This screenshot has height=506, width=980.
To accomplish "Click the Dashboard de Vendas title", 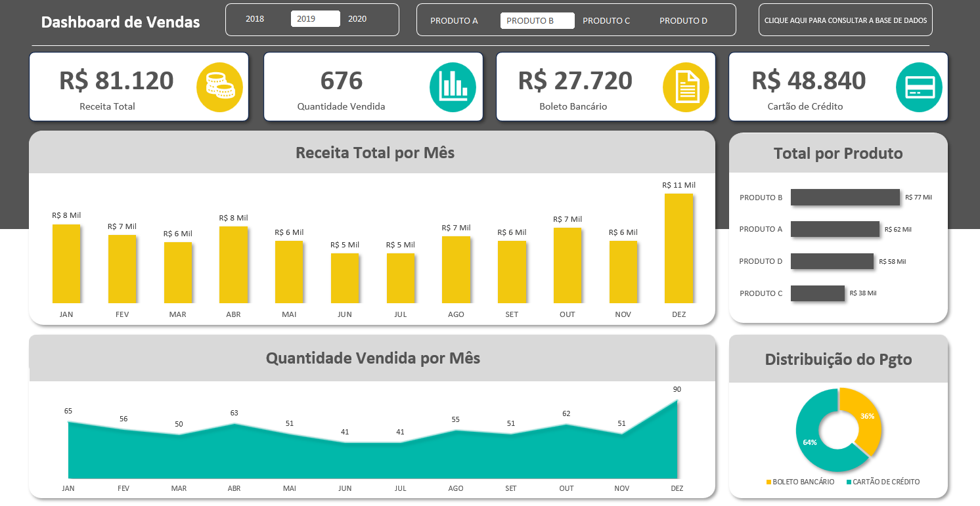I will [120, 22].
